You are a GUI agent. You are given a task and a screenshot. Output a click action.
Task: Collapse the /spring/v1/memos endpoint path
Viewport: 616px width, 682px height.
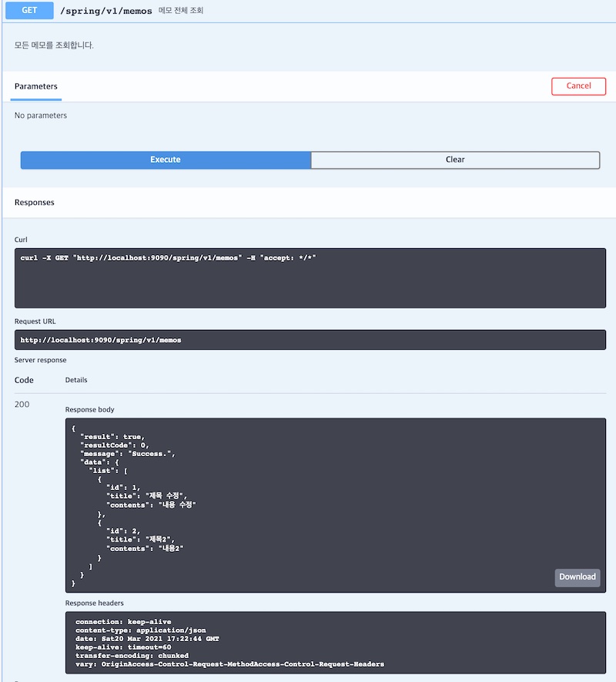(x=106, y=11)
